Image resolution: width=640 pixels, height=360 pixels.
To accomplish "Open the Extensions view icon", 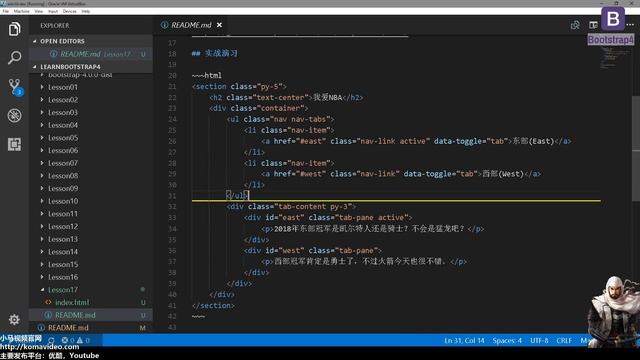I will [14, 144].
